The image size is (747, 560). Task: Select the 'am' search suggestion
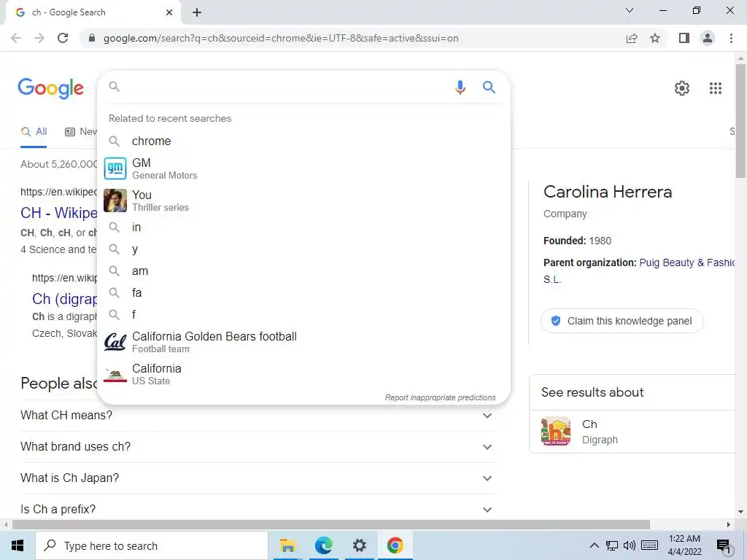pyautogui.click(x=303, y=271)
